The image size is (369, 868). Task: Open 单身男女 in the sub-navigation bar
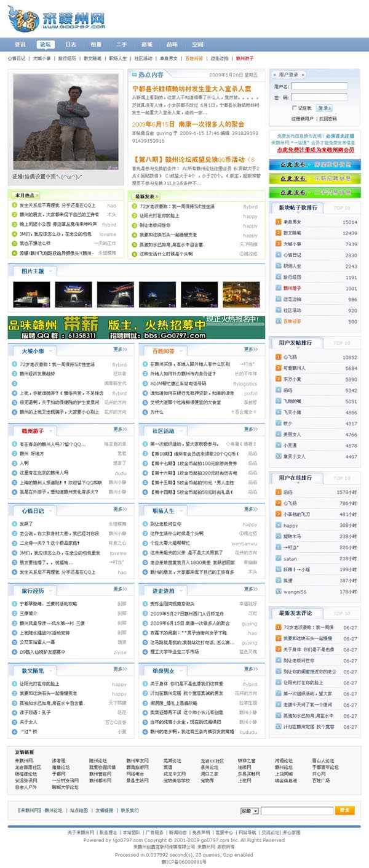[x=169, y=58]
